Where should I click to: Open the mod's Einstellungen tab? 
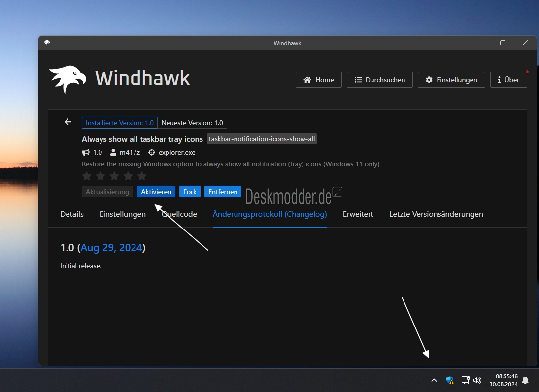123,214
